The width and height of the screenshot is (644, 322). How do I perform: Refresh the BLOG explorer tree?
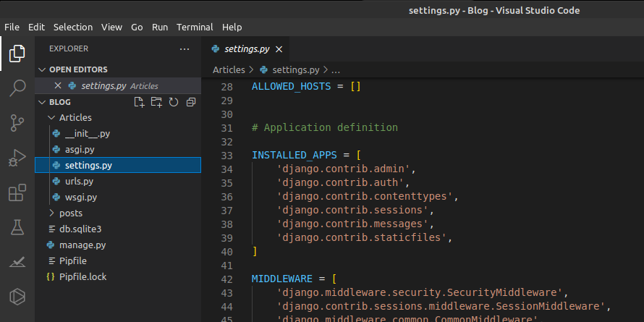coord(174,102)
